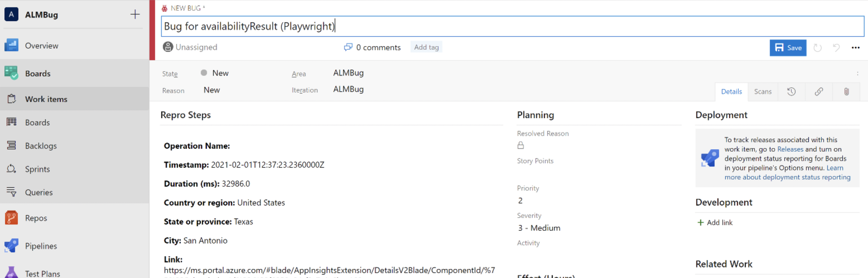Follow the Releases link
Image resolution: width=868 pixels, height=278 pixels.
click(790, 149)
